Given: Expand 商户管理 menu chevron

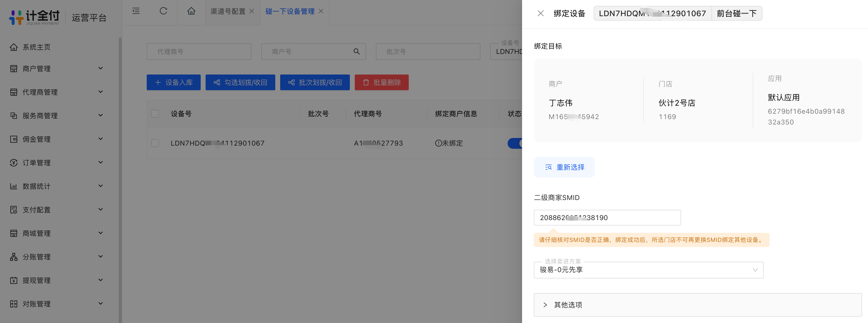Looking at the screenshot, I should pyautogui.click(x=100, y=68).
